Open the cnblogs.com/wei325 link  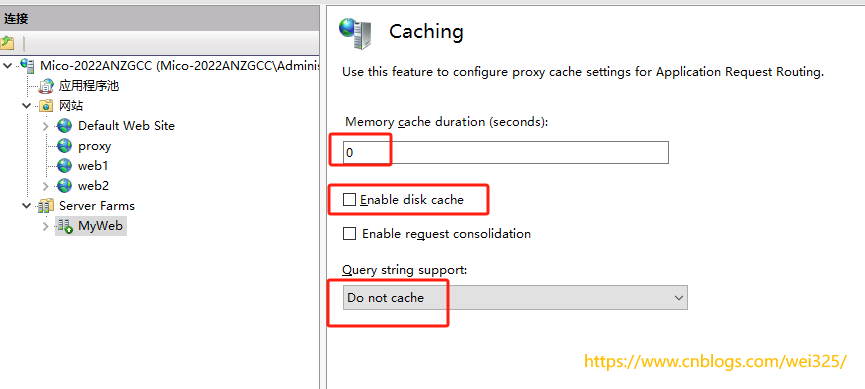pos(715,362)
